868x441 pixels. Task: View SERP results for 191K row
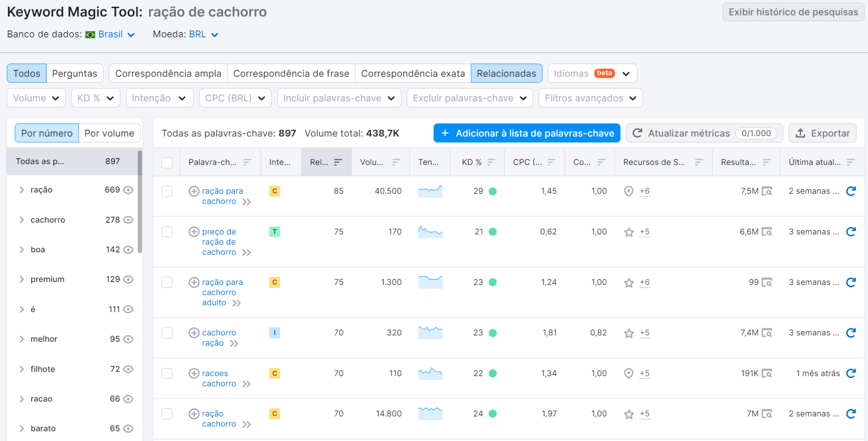767,373
